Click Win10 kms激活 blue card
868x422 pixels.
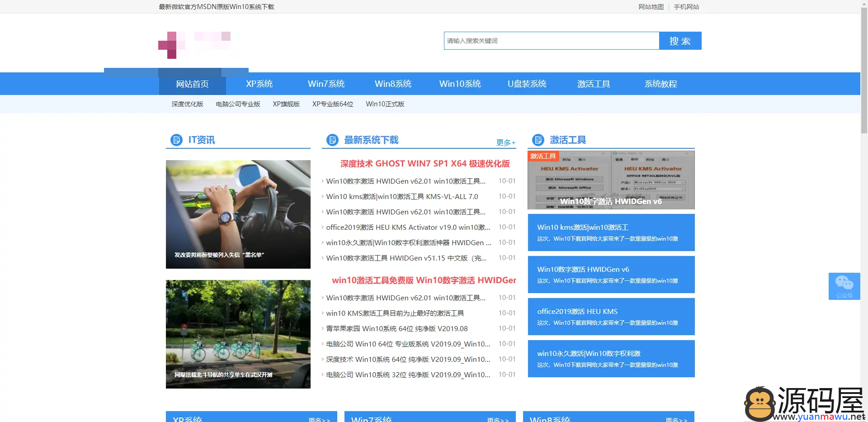(611, 232)
